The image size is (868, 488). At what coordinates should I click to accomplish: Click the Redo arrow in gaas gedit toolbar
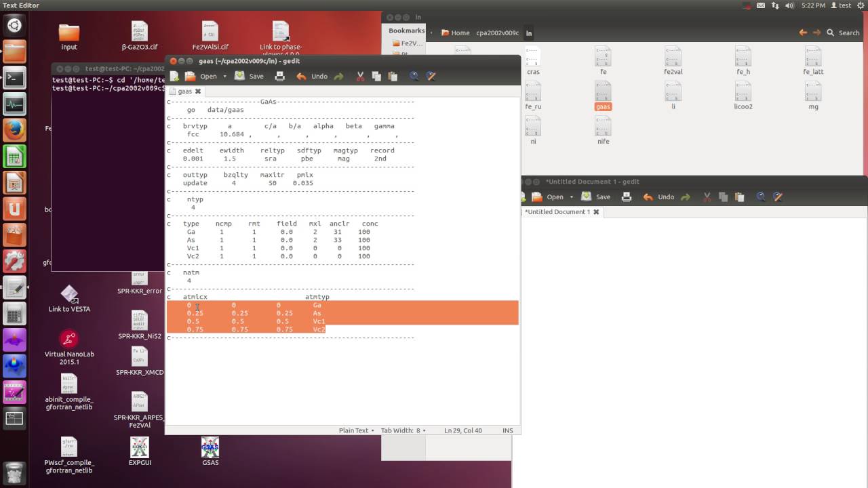339,77
